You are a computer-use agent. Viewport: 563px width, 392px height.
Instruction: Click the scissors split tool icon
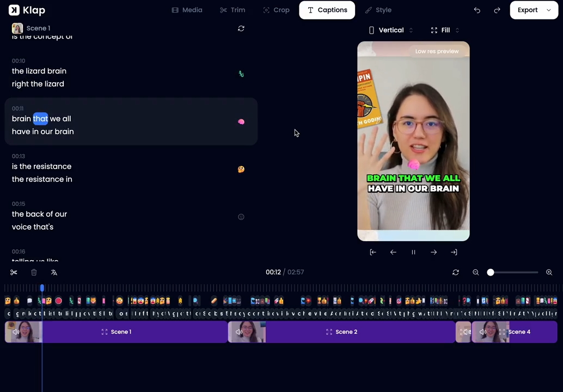pyautogui.click(x=14, y=272)
